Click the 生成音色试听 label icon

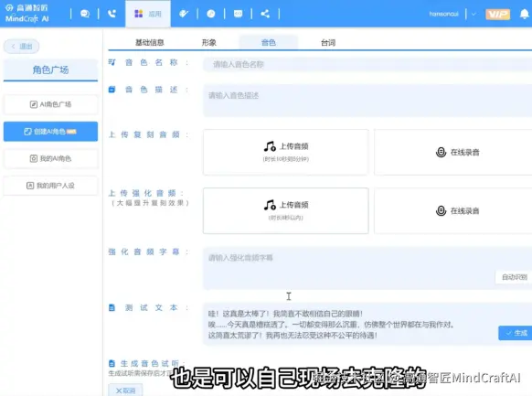tap(112, 363)
